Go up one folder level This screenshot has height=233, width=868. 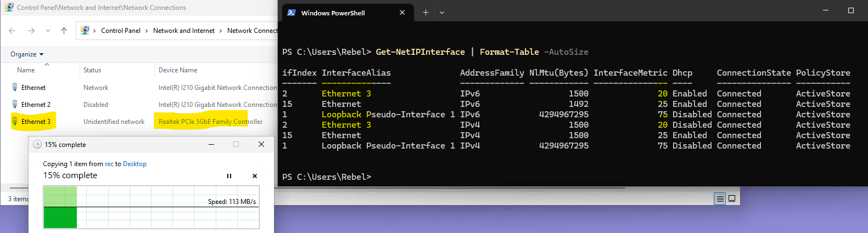64,31
